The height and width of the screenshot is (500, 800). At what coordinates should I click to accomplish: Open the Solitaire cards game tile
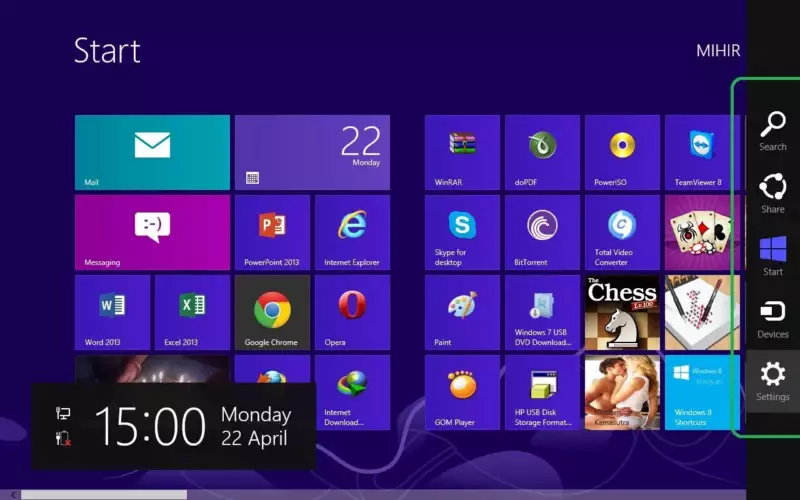click(x=703, y=232)
